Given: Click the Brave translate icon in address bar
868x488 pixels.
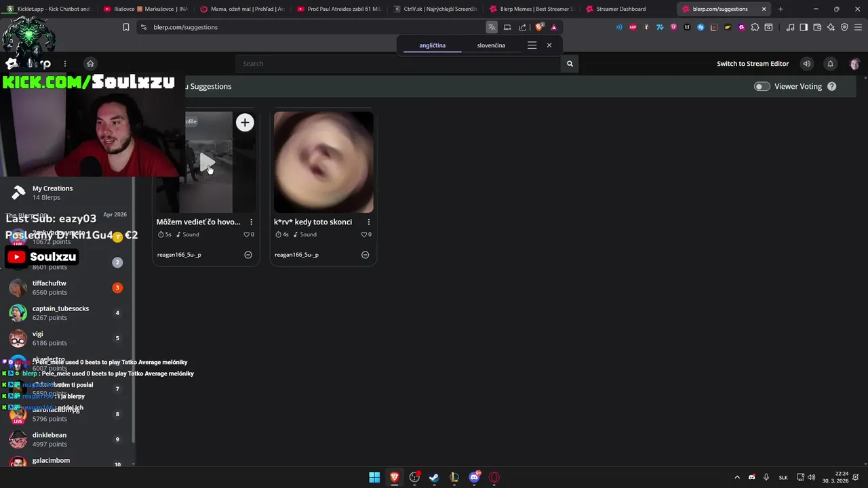Looking at the screenshot, I should click(492, 27).
